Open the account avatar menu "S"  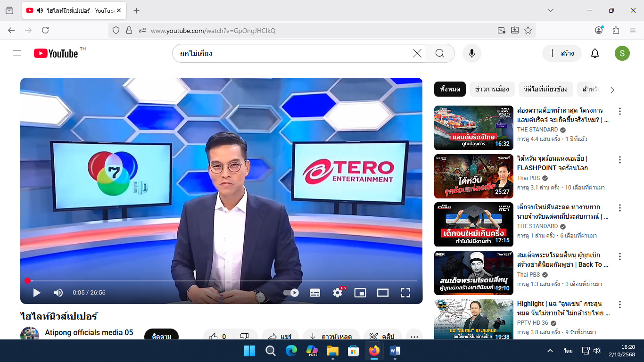coord(622,53)
